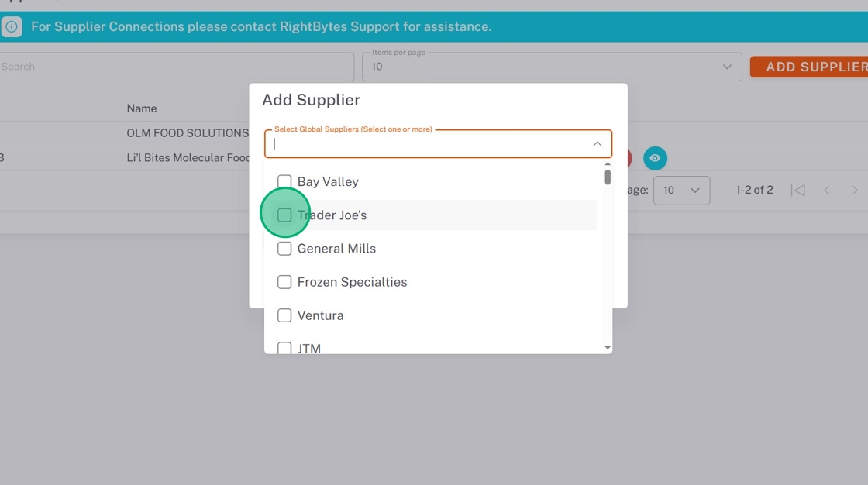Click the next page arrow
The height and width of the screenshot is (485, 868).
point(855,191)
